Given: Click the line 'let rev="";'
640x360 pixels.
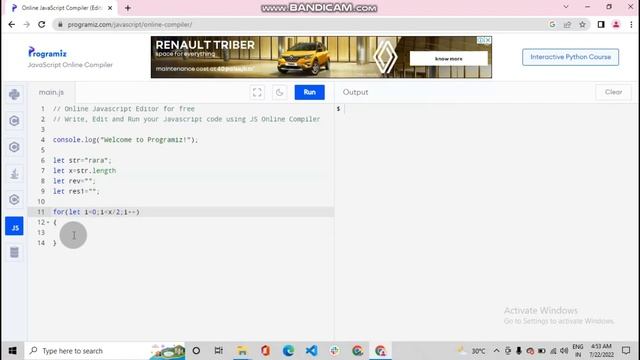Looking at the screenshot, I should (74, 181).
